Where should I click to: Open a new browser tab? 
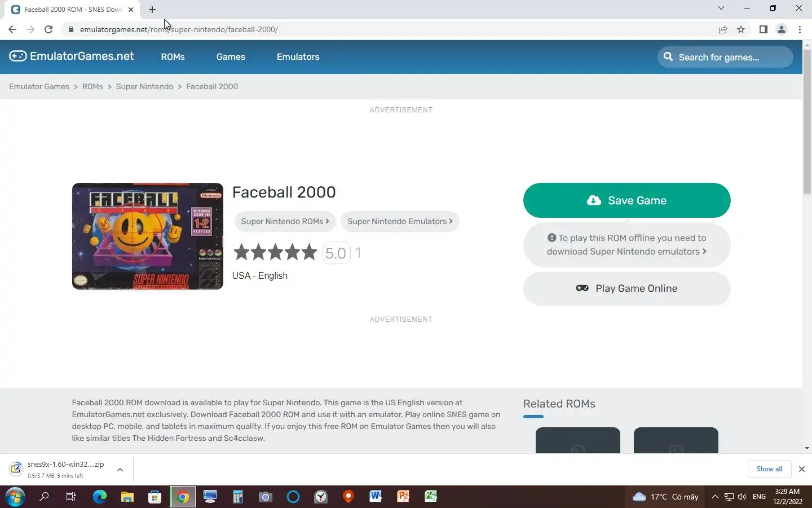coord(152,10)
